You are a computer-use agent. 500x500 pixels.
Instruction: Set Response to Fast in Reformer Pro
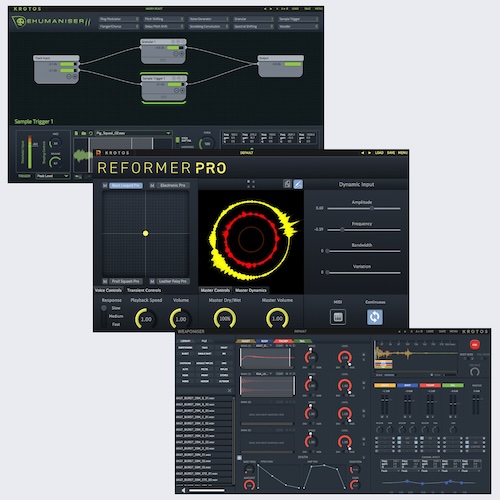tap(116, 324)
